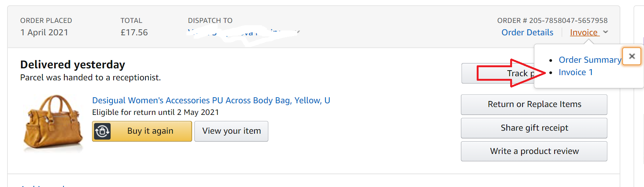The width and height of the screenshot is (644, 187).
Task: Click the yellow handbag product thumbnail
Action: click(x=53, y=123)
